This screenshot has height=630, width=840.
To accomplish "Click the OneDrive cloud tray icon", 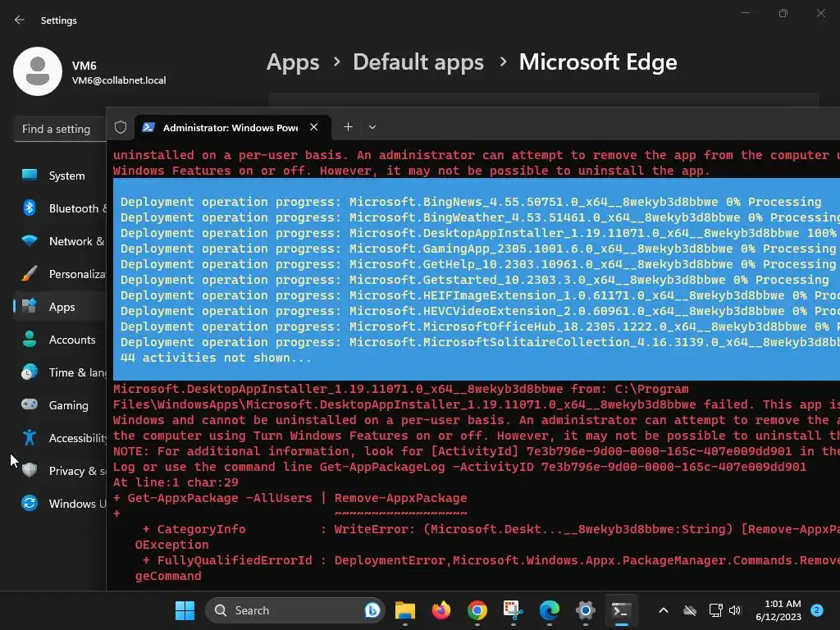I will 690,610.
